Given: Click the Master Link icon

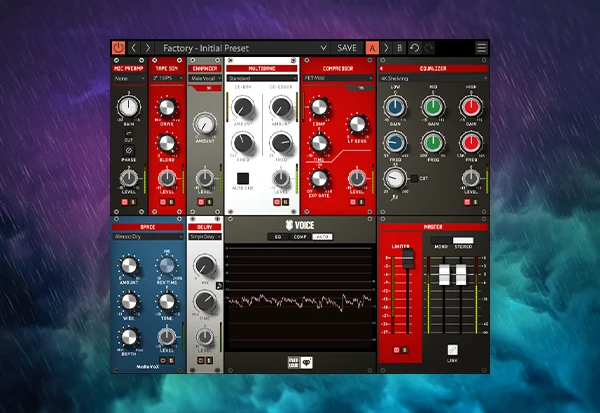Looking at the screenshot, I should tap(452, 350).
